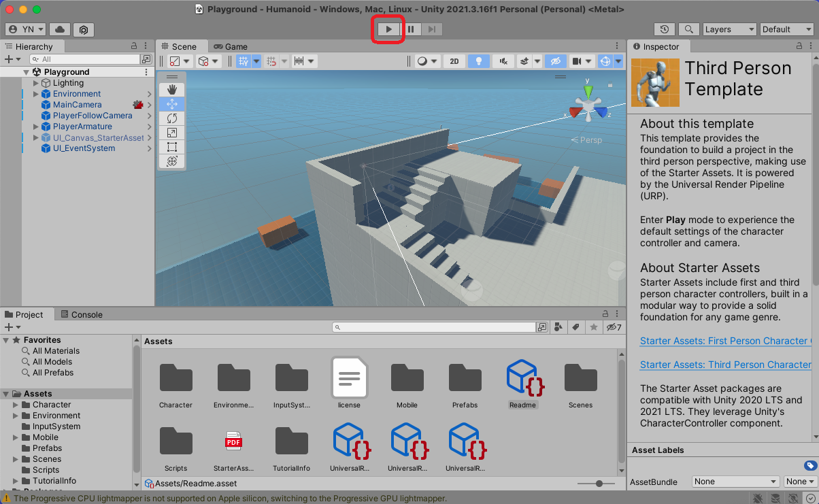The width and height of the screenshot is (819, 504).
Task: Select the Scale tool in the scene overlay
Action: [x=172, y=133]
